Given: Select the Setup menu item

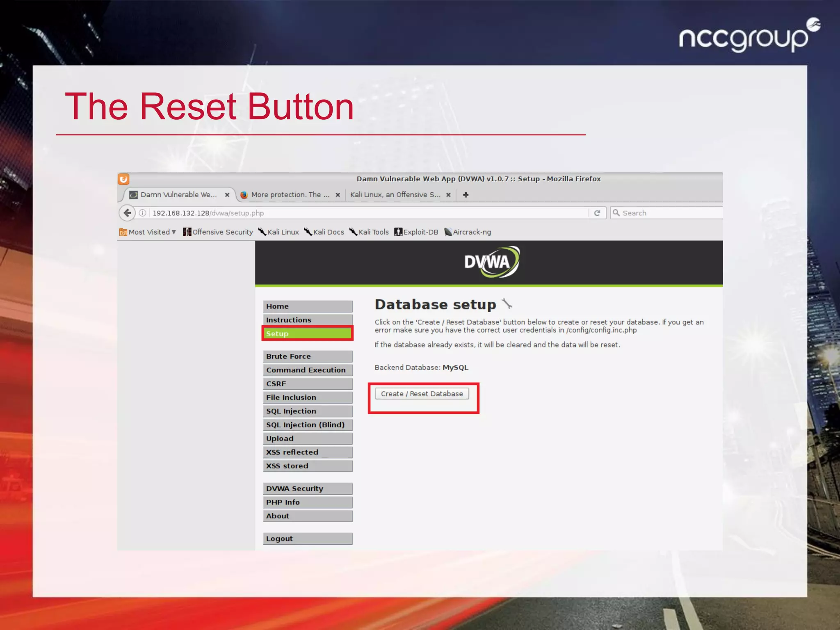Looking at the screenshot, I should click(308, 333).
